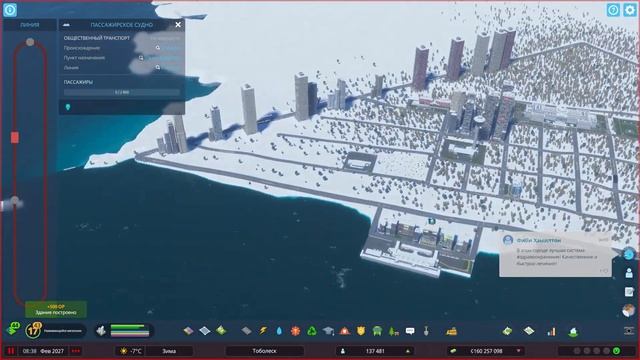Select the lower stop on line diagram

tap(15, 200)
